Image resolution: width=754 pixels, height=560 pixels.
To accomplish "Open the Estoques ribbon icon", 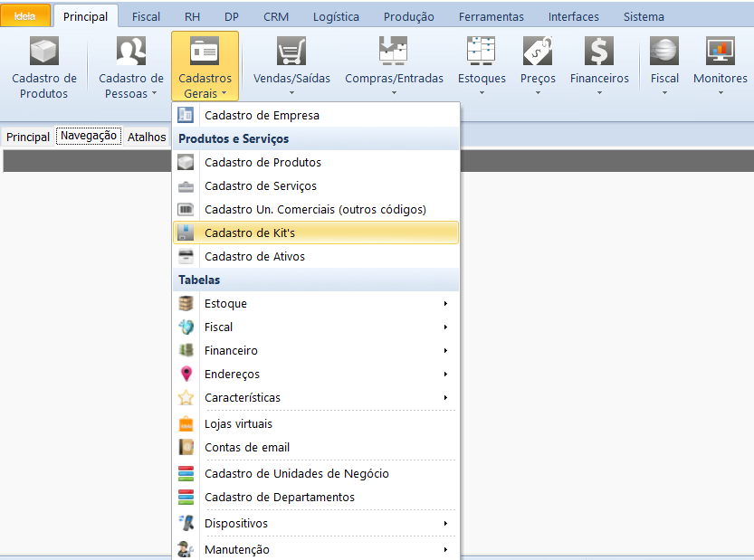I will click(x=481, y=52).
